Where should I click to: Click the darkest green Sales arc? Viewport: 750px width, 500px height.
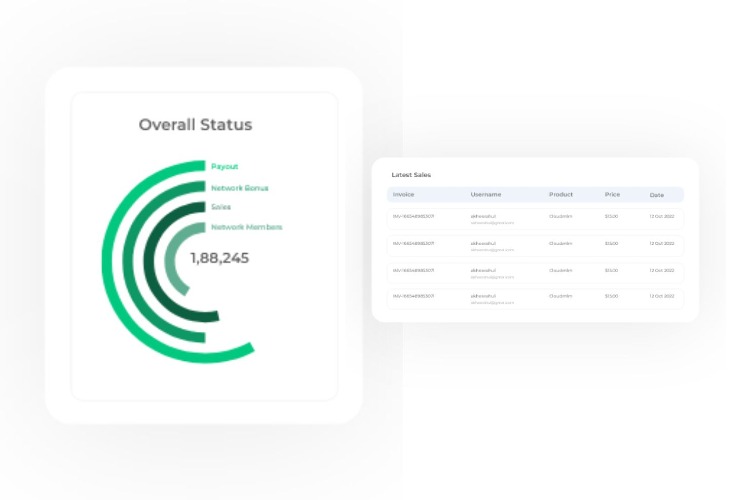coord(149,261)
